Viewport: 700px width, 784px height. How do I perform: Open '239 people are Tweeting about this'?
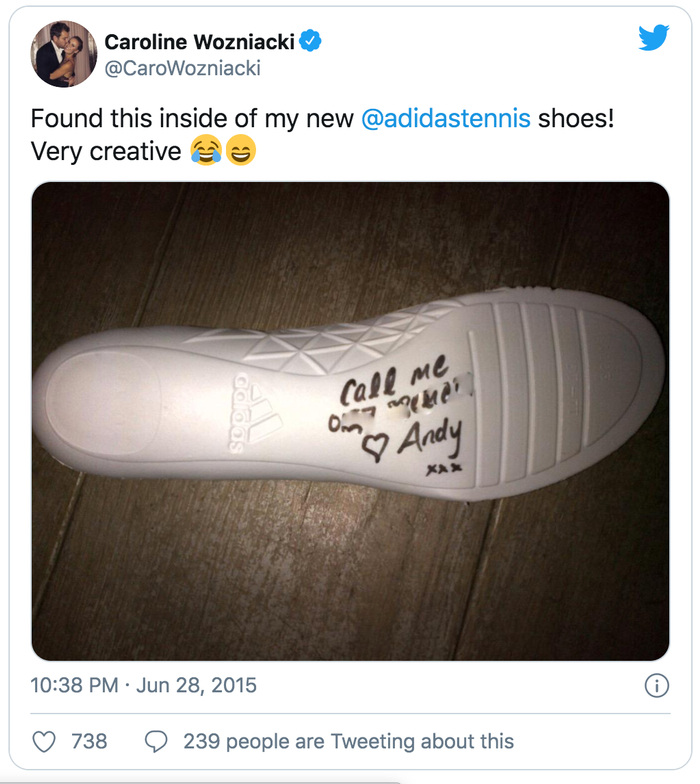click(348, 741)
